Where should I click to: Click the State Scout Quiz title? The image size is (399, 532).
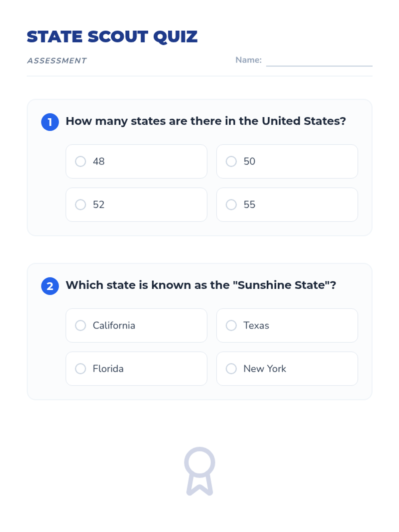pyautogui.click(x=112, y=37)
